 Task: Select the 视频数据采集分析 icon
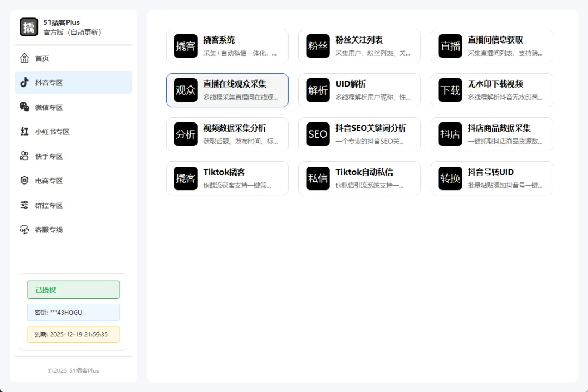tap(186, 134)
